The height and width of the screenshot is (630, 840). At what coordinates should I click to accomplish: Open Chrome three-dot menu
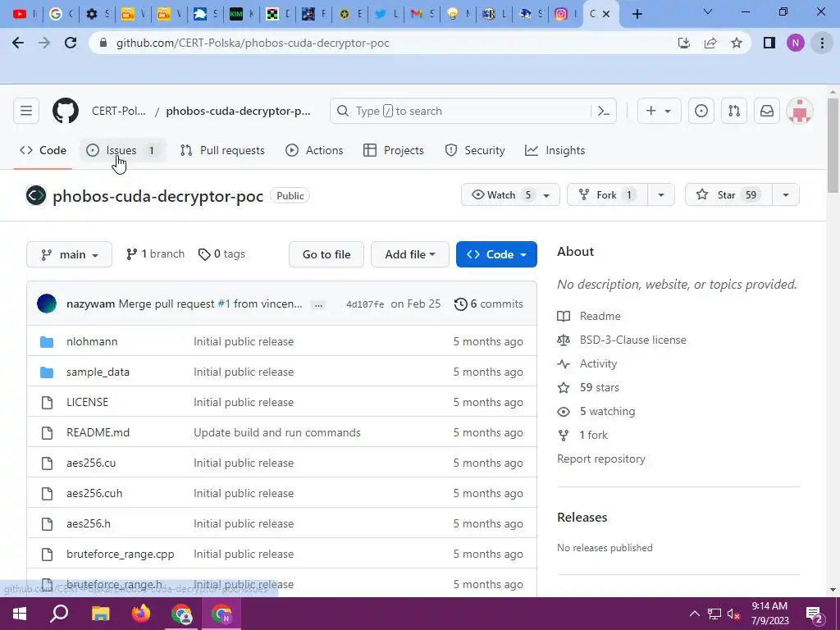click(x=822, y=43)
